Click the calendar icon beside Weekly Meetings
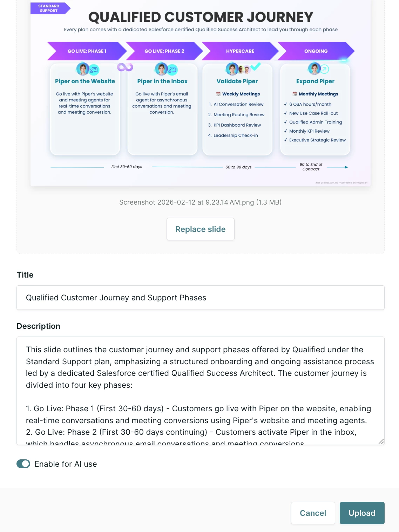This screenshot has width=399, height=532. point(218,94)
